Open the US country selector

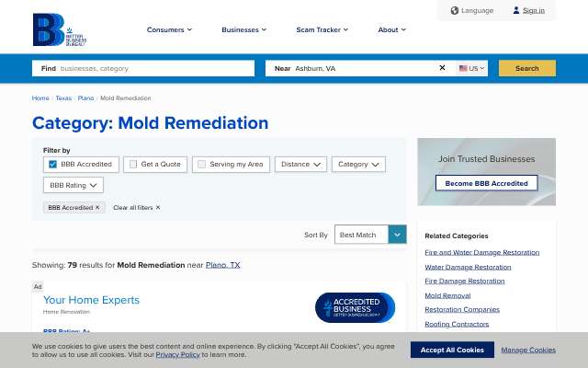click(471, 68)
